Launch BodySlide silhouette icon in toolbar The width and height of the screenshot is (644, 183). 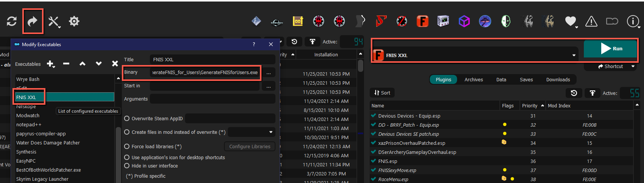[361, 21]
